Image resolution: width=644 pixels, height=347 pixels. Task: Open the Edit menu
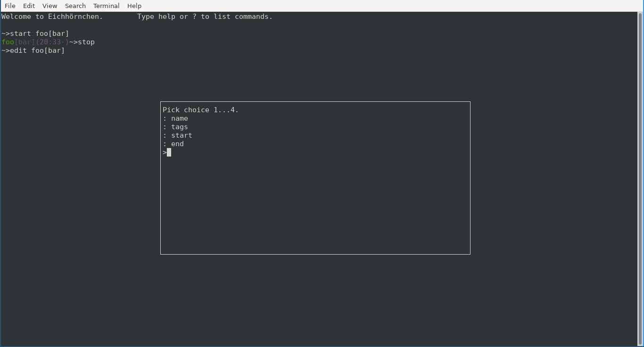click(x=29, y=6)
